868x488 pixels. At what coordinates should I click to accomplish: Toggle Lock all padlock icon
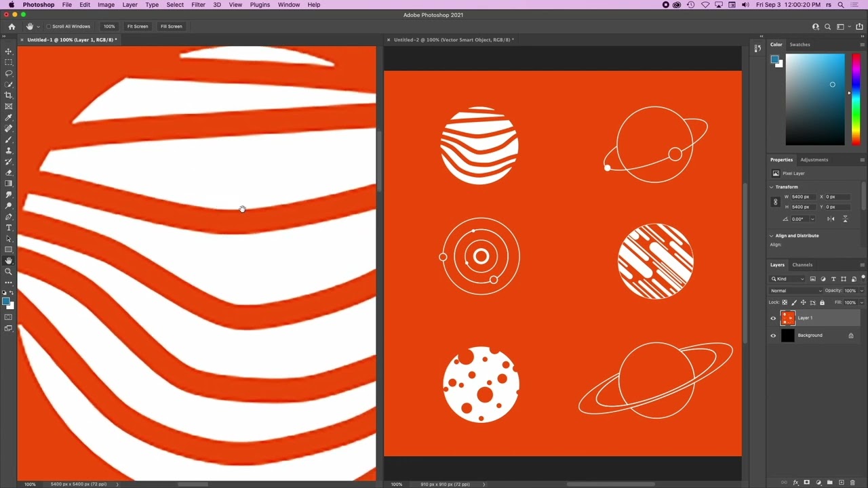tap(822, 302)
